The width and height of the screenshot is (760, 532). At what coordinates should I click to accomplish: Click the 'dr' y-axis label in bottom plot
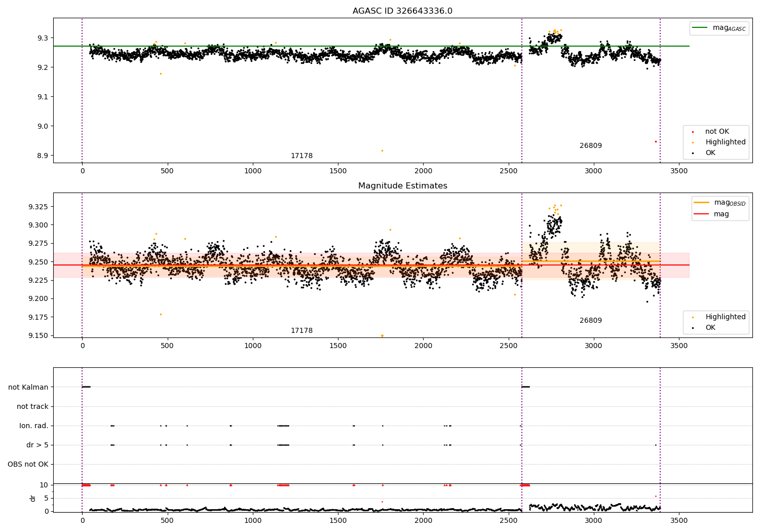(32, 498)
